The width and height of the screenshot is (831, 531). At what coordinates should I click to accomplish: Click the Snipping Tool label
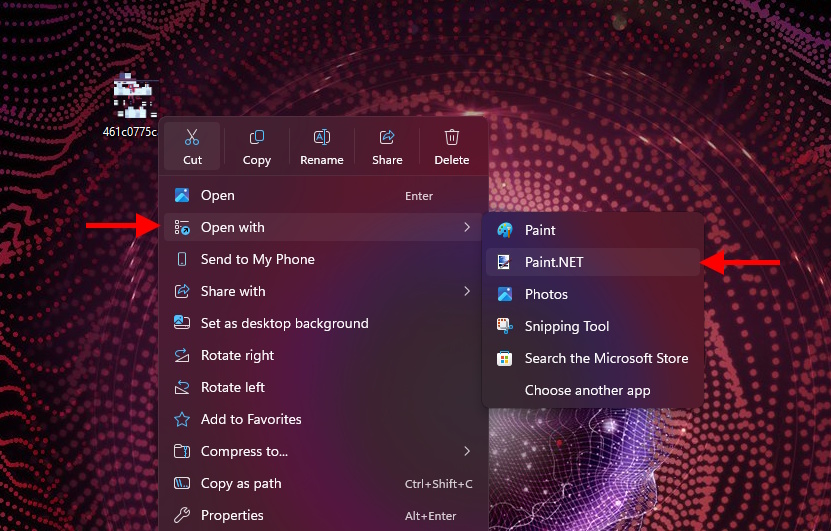click(567, 326)
